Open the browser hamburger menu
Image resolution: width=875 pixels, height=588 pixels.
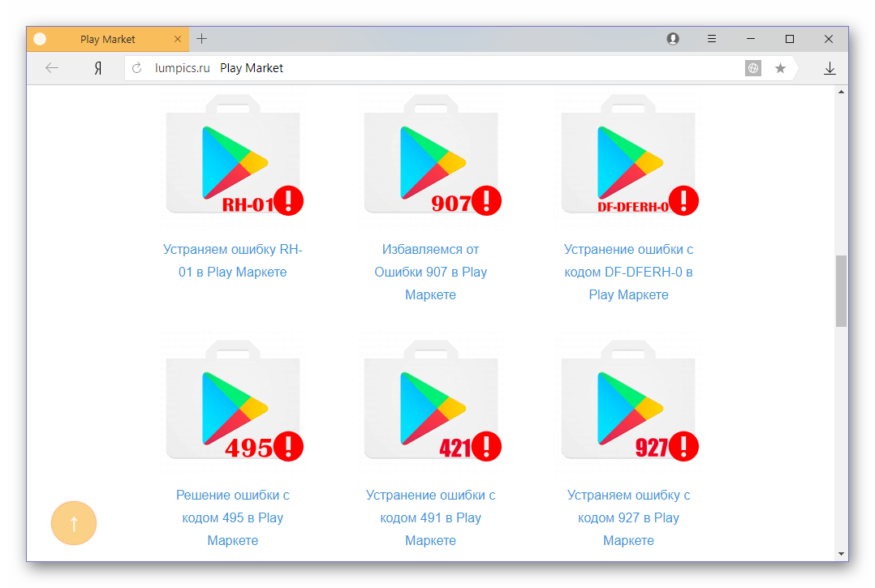(x=712, y=38)
